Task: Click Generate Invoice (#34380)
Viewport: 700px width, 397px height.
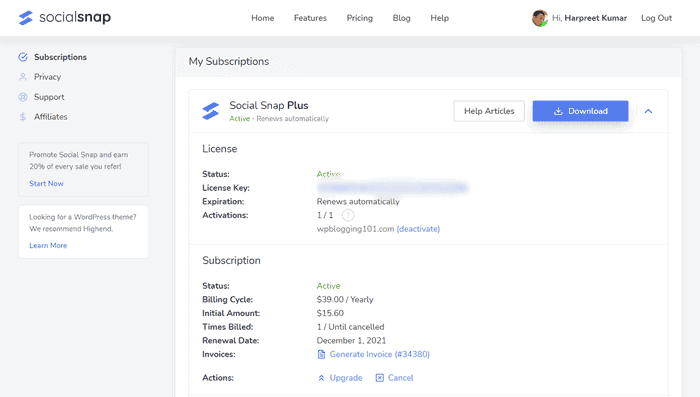Action: pyautogui.click(x=379, y=354)
